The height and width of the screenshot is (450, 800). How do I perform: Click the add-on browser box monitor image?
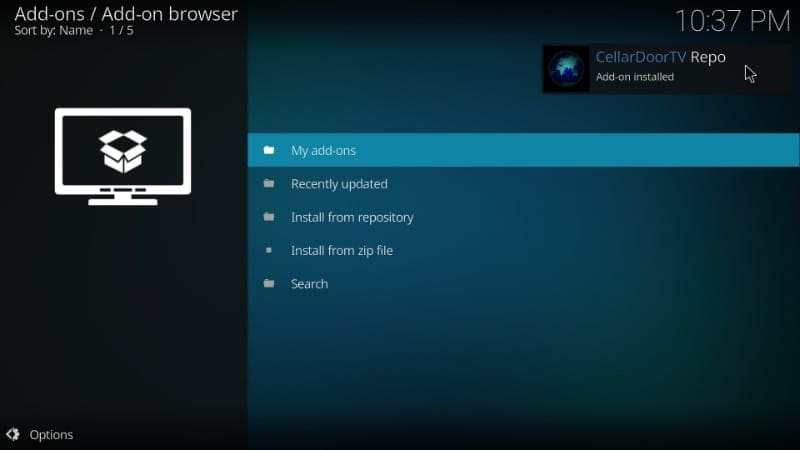[123, 157]
